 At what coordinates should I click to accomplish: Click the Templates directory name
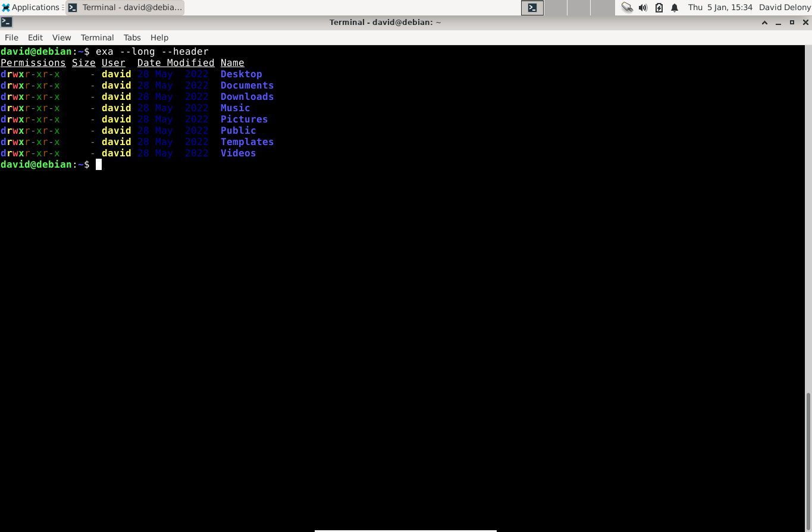pyautogui.click(x=247, y=142)
